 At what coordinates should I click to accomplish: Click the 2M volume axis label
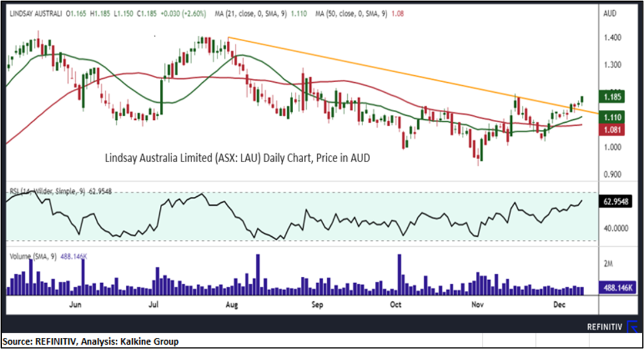608,264
